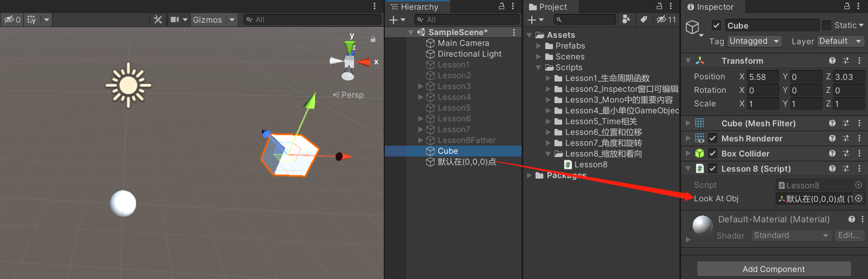Screen dimensions: 868x279
Task: Toggle the Cube active checkbox
Action: pos(716,25)
